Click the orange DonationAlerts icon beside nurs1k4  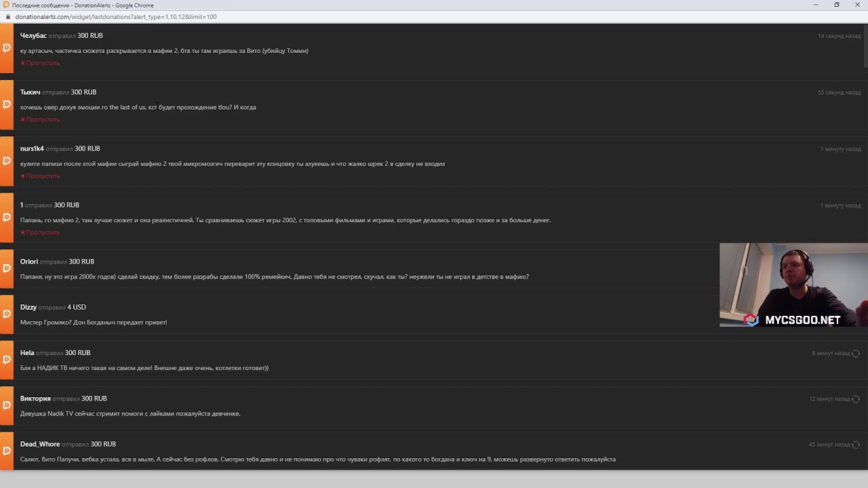point(7,161)
